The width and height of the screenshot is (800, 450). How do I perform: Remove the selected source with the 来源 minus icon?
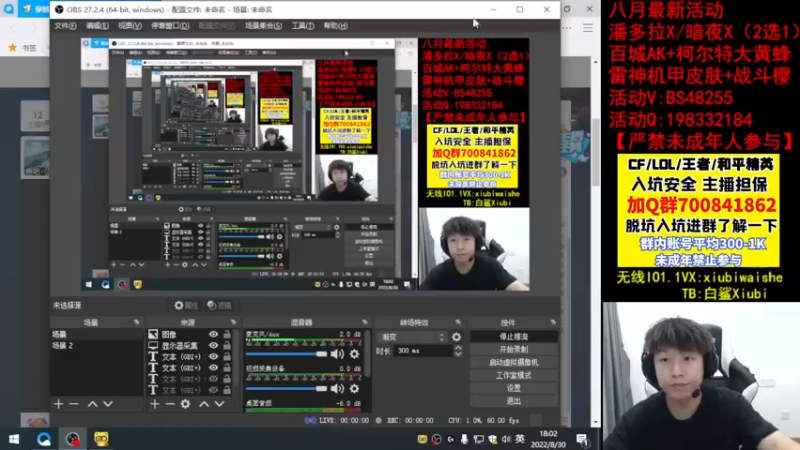click(x=170, y=404)
